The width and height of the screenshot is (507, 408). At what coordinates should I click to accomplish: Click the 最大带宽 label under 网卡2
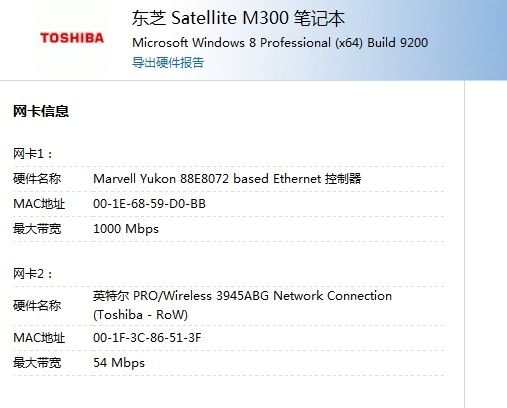(37, 363)
